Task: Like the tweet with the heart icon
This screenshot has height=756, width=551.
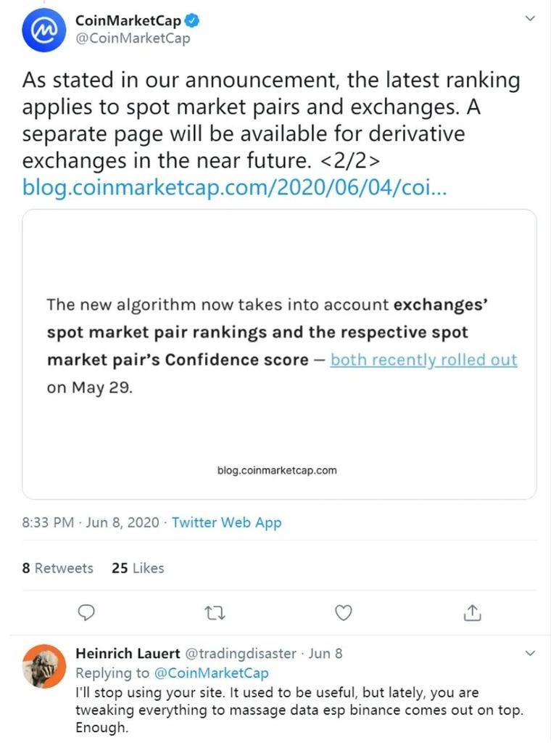Action: [x=343, y=613]
